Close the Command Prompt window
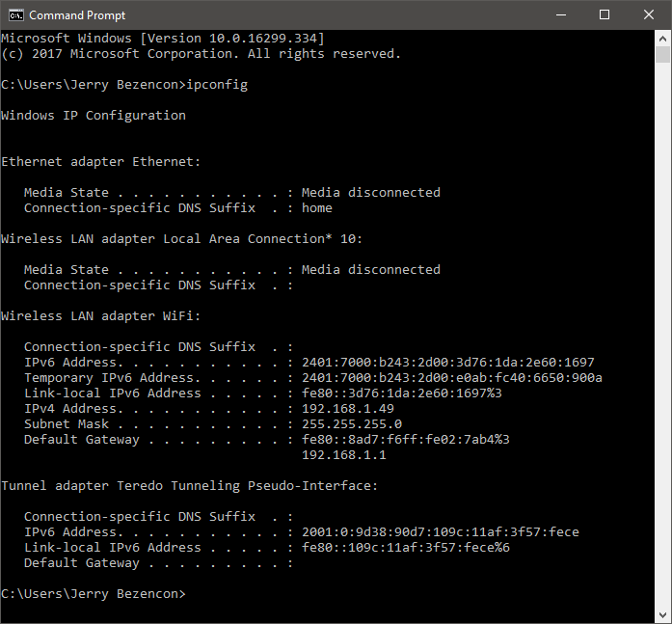Image resolution: width=672 pixels, height=624 pixels. click(x=649, y=14)
